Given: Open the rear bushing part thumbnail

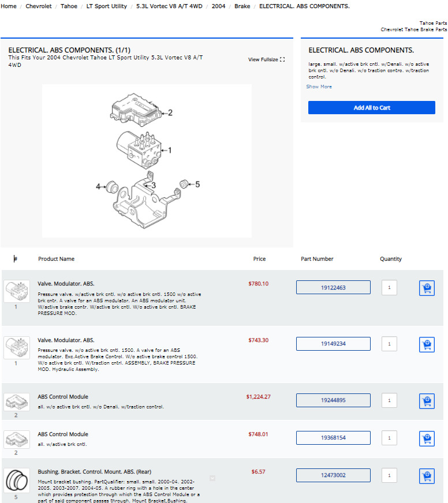Looking at the screenshot, I should (16, 479).
